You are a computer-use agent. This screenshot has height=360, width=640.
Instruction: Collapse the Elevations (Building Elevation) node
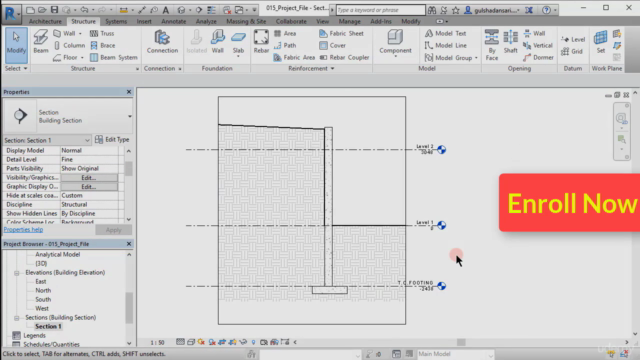[x=17, y=273]
